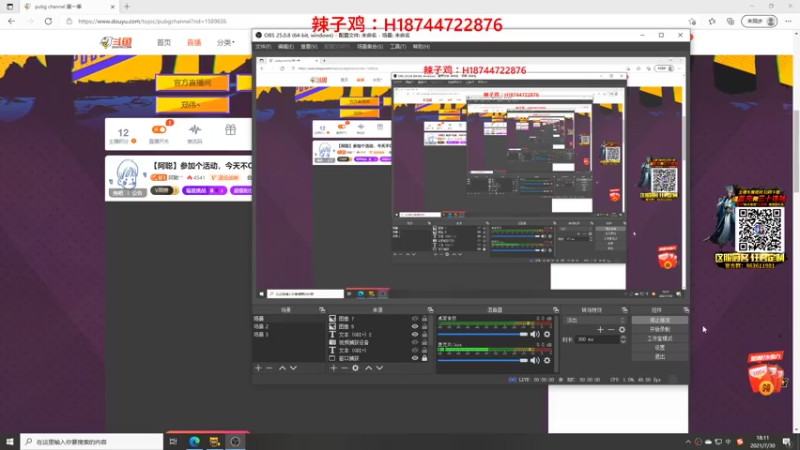The height and width of the screenshot is (450, 800).
Task: Add page to favorites with the star icon
Action: click(692, 21)
